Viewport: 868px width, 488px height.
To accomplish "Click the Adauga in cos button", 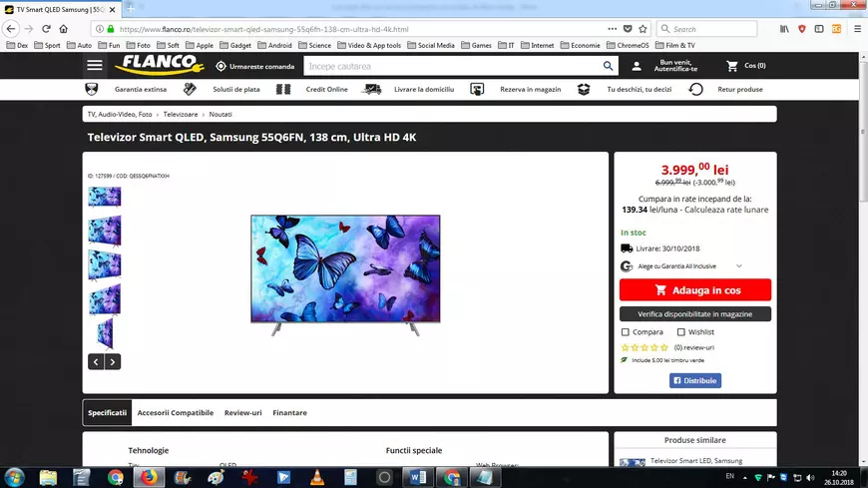I will (695, 289).
